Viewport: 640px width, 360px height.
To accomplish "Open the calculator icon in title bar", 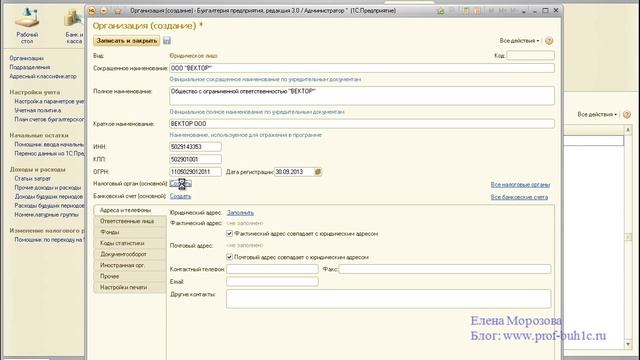I will click(x=466, y=11).
